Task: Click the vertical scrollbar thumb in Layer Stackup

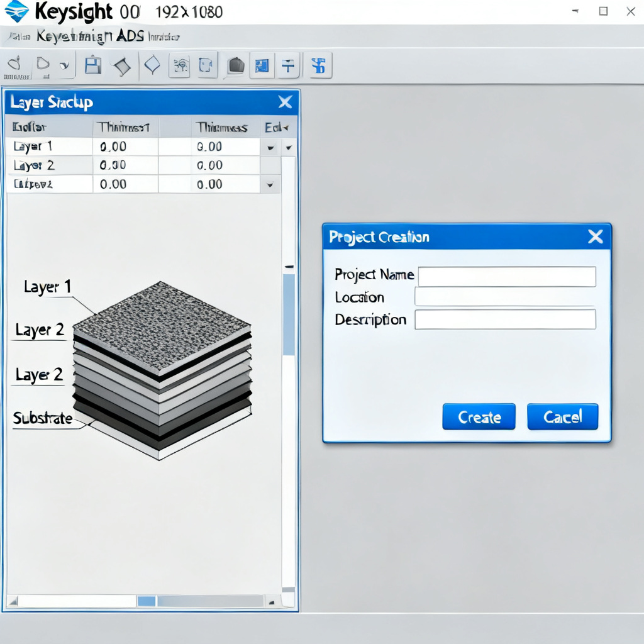Action: click(x=289, y=314)
